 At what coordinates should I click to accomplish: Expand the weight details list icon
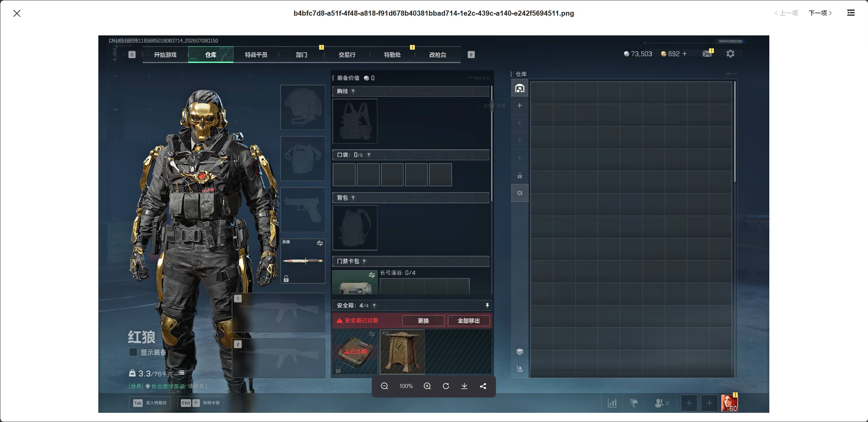coord(181,373)
